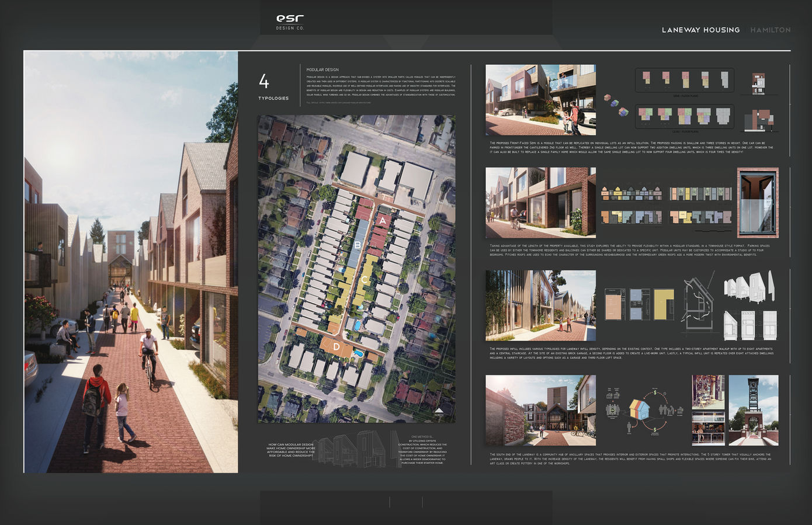
Task: Click the north arrow on the aerial map
Action: (x=439, y=412)
